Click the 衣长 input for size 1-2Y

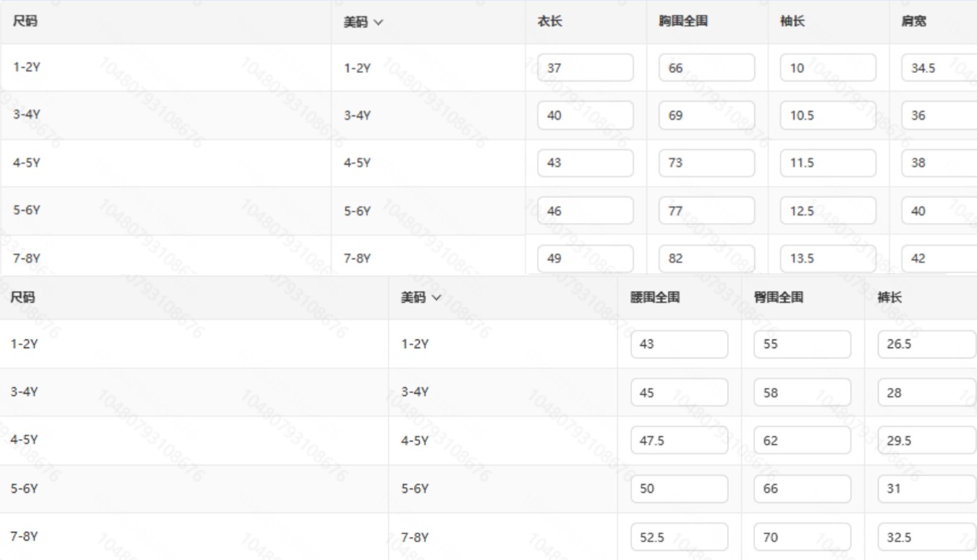585,68
